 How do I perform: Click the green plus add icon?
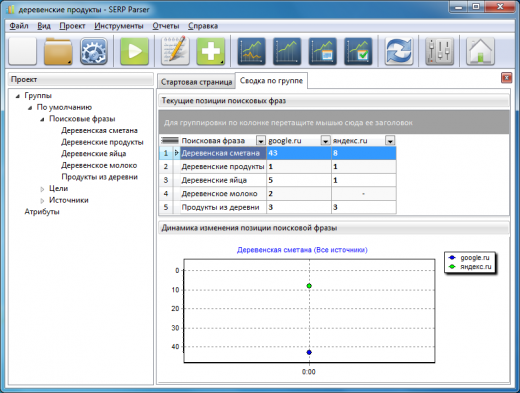pyautogui.click(x=211, y=51)
